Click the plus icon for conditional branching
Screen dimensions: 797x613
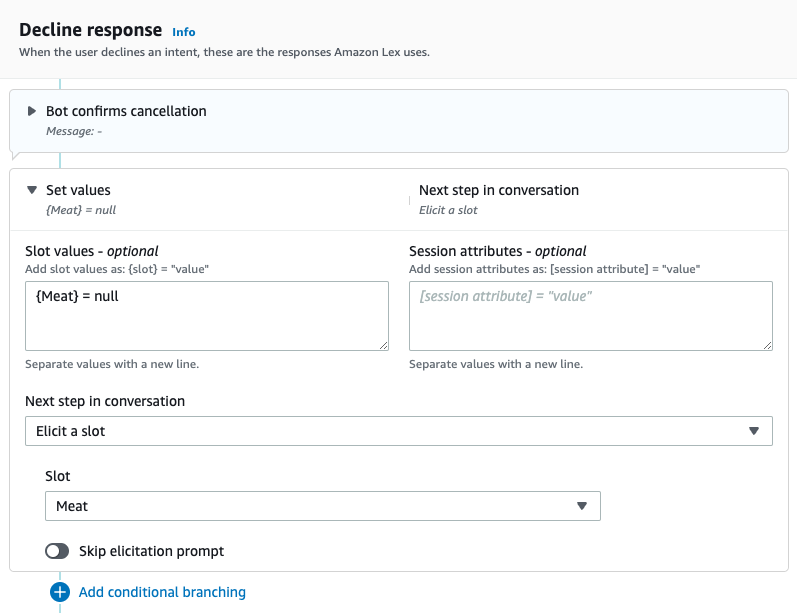(59, 592)
